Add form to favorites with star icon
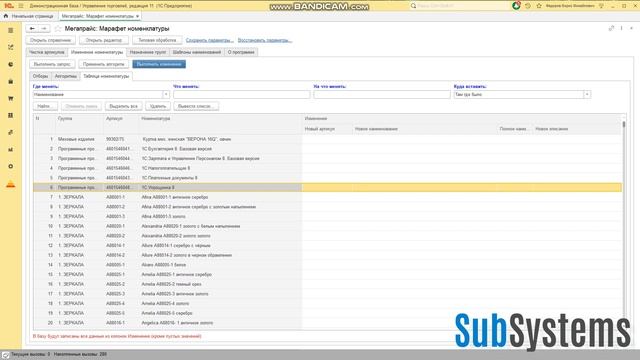 coord(58,29)
